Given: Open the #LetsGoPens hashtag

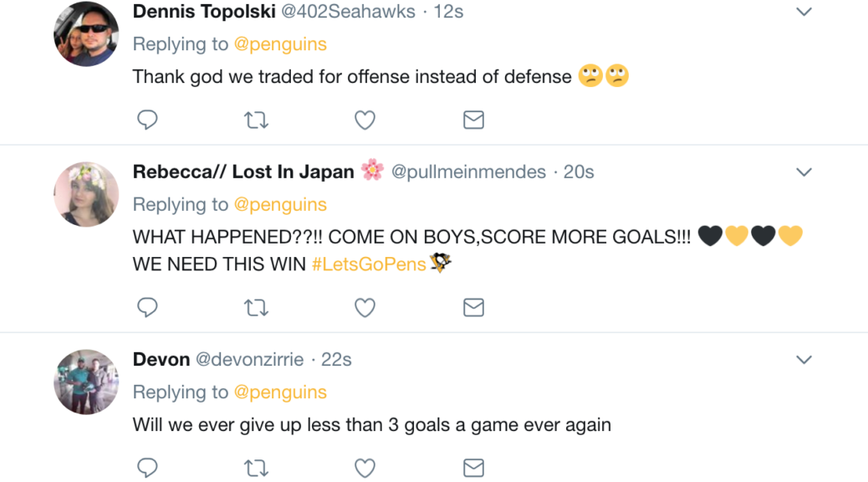Looking at the screenshot, I should pos(368,264).
